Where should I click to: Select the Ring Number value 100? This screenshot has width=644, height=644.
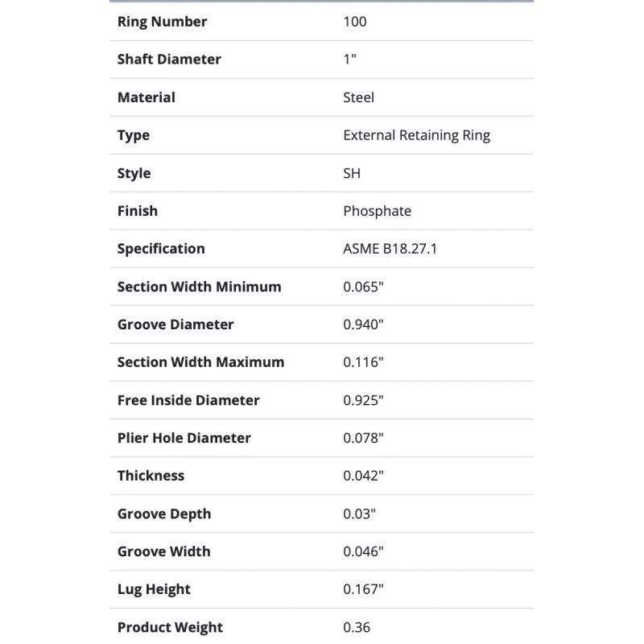[355, 22]
